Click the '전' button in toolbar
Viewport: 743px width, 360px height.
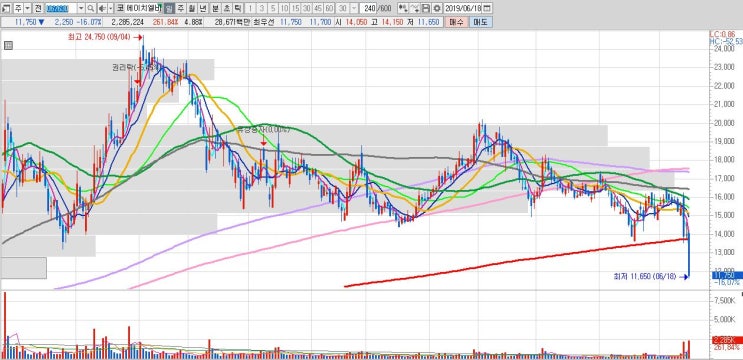tap(38, 9)
